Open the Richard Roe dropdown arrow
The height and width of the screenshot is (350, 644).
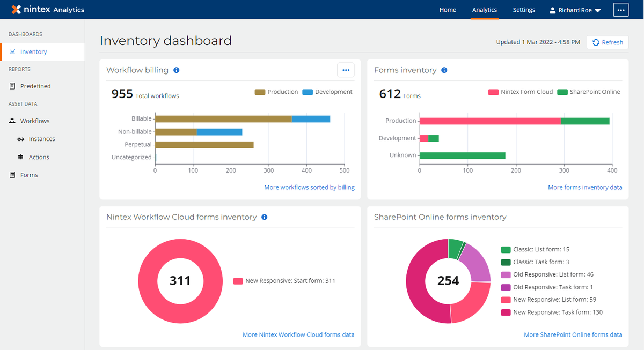coord(597,11)
